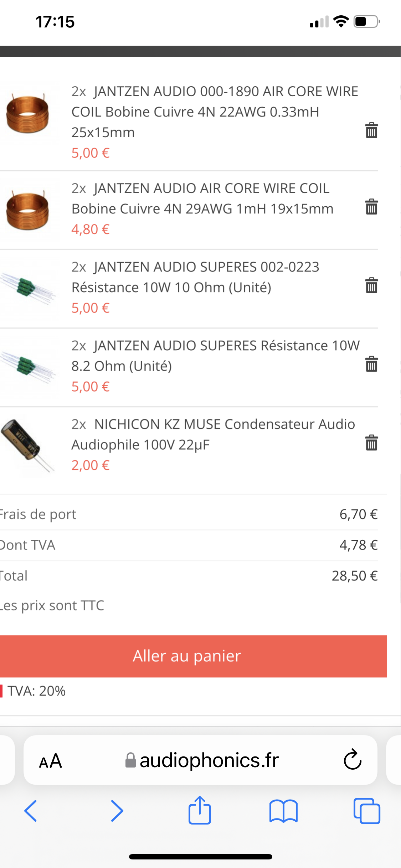Open the JANTZEN 000-1890 air core coil link
Image resolution: width=401 pixels, height=868 pixels.
pos(214,112)
